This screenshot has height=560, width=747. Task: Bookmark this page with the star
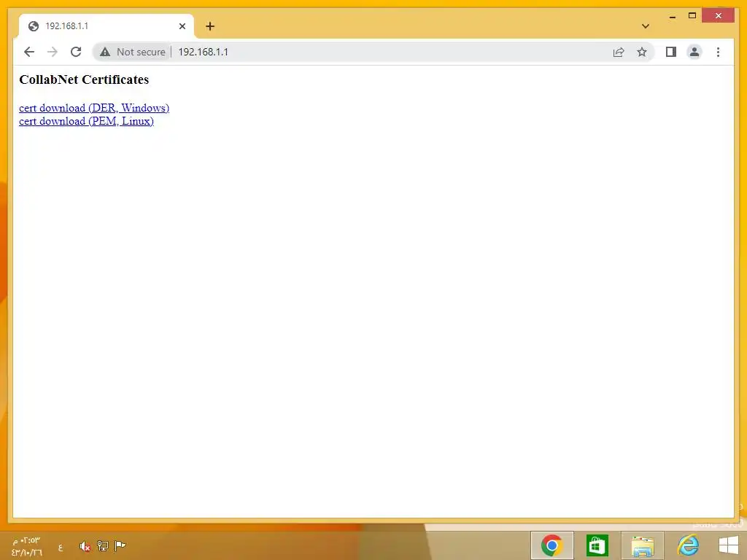click(642, 52)
